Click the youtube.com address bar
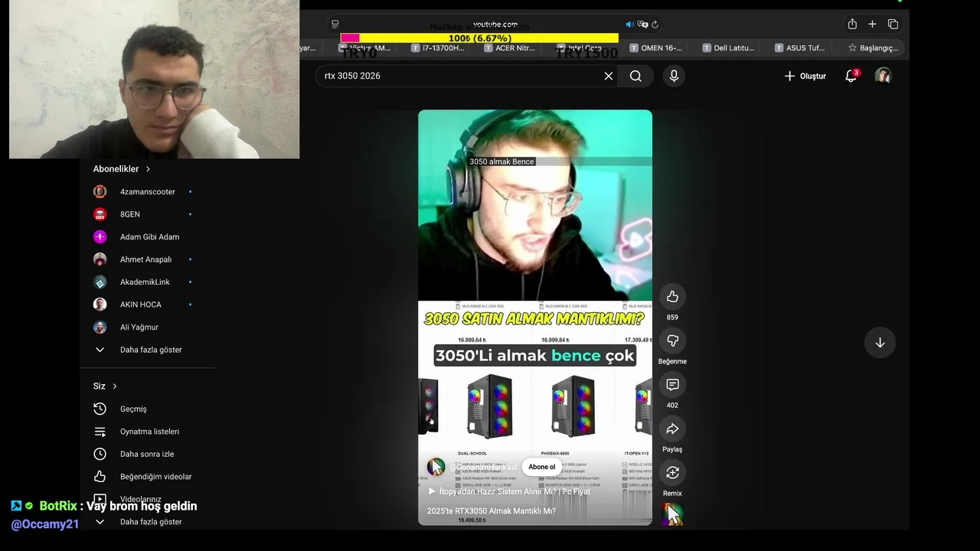 [x=495, y=24]
